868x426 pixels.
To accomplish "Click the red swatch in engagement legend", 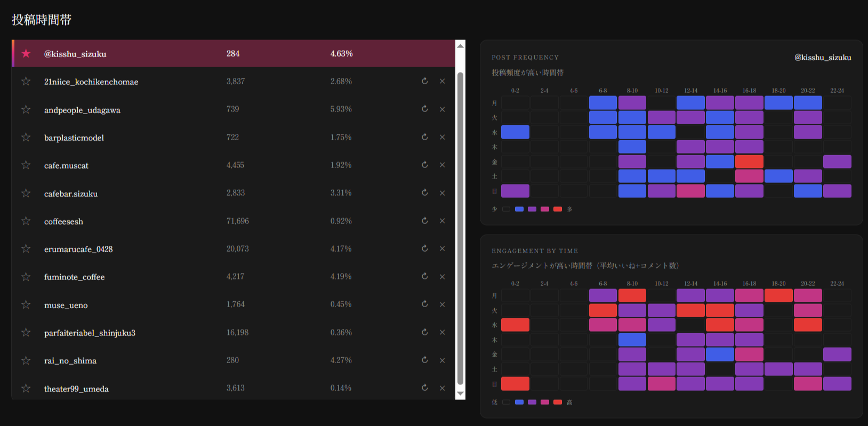I will click(x=558, y=402).
